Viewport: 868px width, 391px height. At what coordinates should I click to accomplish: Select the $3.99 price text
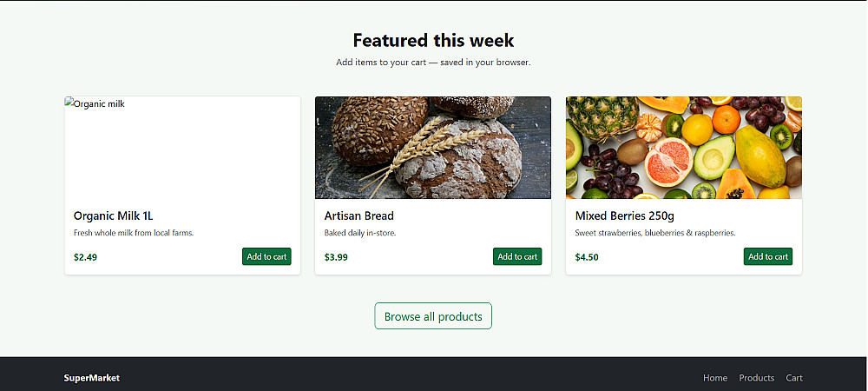(x=336, y=257)
